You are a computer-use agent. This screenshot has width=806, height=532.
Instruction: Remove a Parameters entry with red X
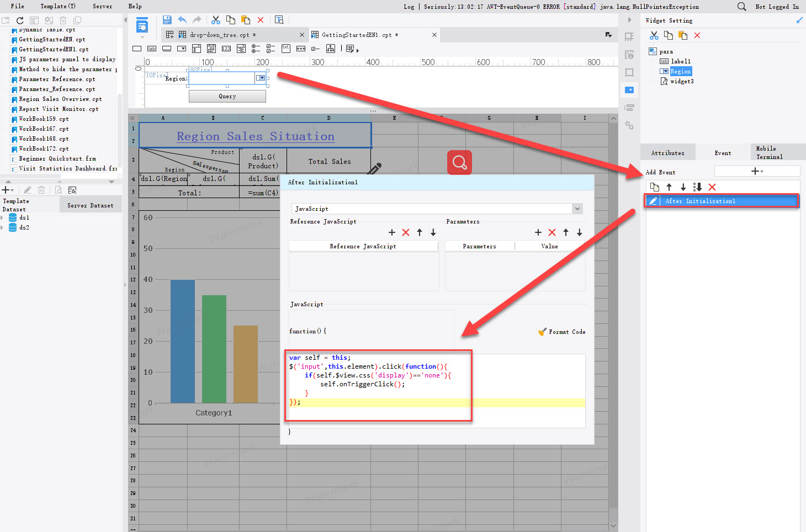(x=552, y=232)
